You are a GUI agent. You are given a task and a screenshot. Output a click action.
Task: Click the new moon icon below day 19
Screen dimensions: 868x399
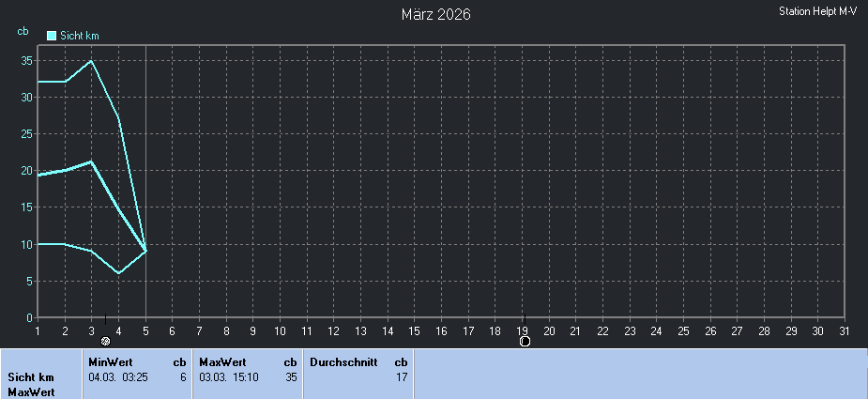[525, 341]
